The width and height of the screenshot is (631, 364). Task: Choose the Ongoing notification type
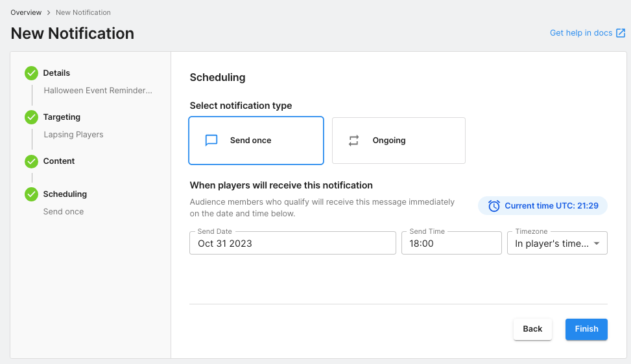pyautogui.click(x=398, y=141)
